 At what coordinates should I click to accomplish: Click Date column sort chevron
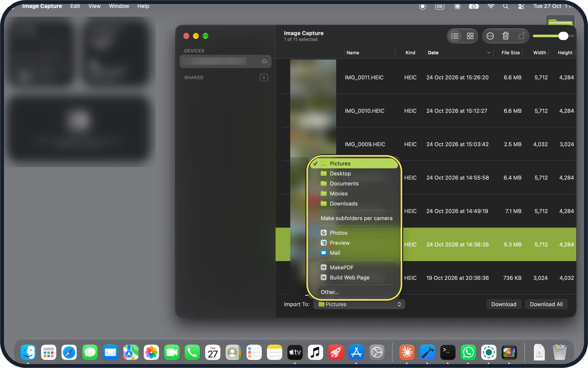coord(488,53)
